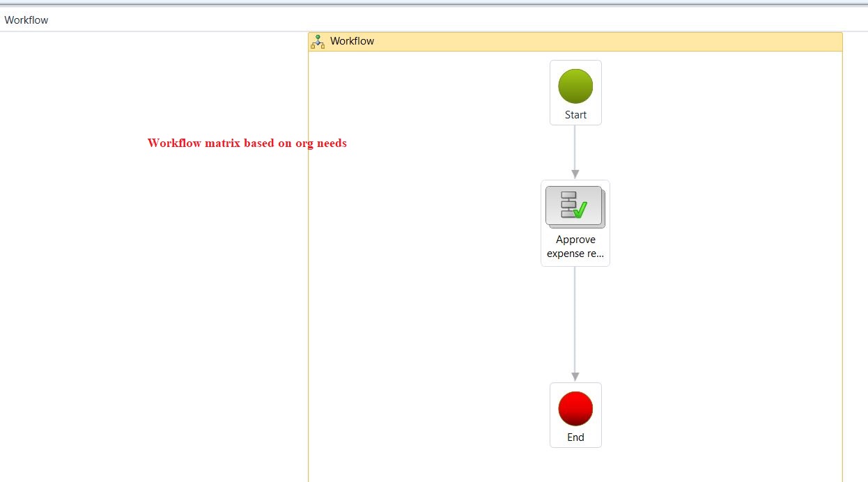Viewport: 868px width, 482px height.
Task: Click the red annotation about workflow matrix
Action: [246, 143]
